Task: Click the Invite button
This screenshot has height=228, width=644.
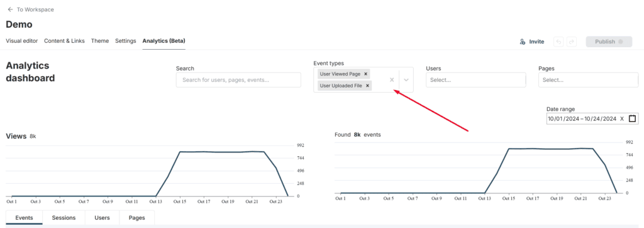Action: tap(532, 42)
